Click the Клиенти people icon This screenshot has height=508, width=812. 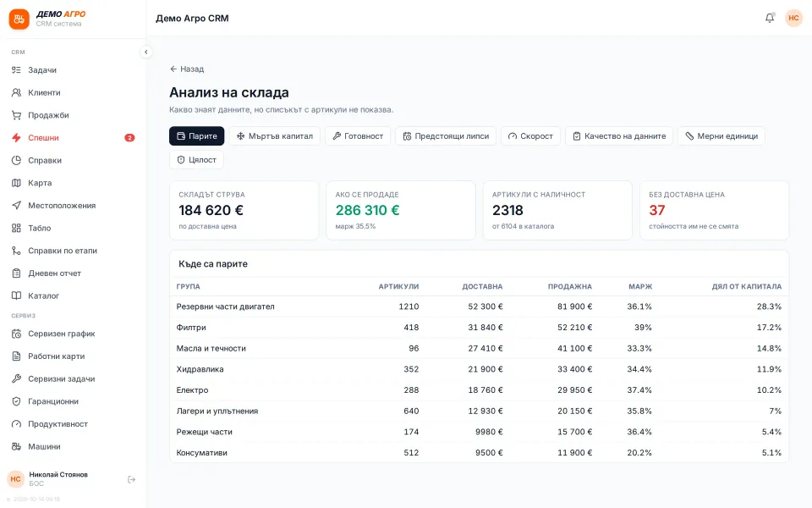click(17, 92)
